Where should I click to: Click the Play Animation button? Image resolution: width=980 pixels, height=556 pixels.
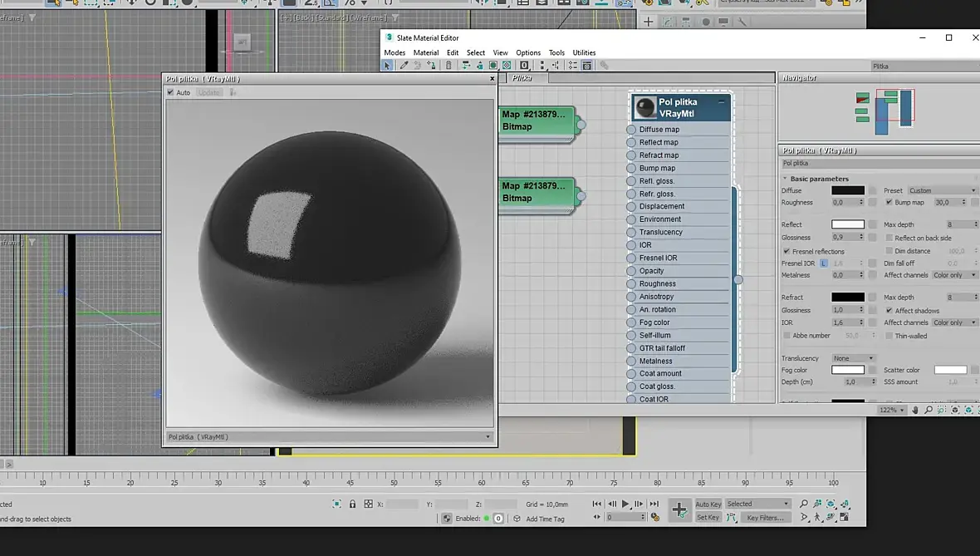[625, 504]
